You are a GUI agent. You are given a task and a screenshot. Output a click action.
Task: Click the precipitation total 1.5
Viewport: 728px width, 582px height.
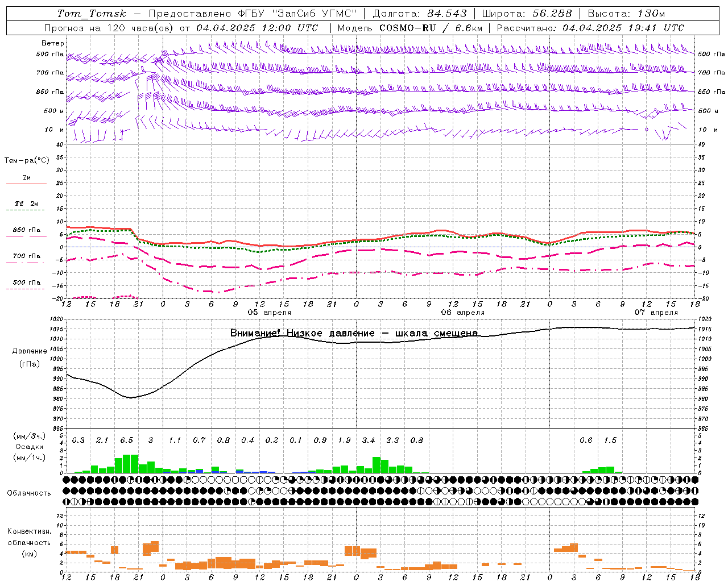point(610,440)
